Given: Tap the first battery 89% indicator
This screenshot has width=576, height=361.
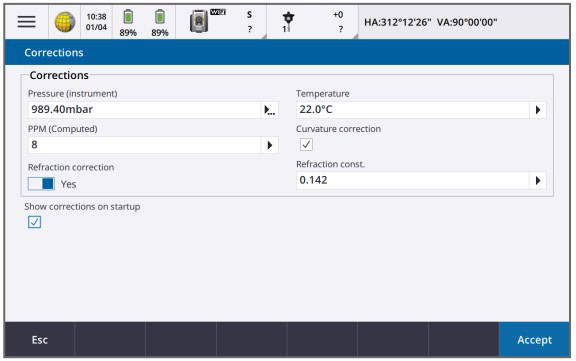Looking at the screenshot, I should point(128,23).
